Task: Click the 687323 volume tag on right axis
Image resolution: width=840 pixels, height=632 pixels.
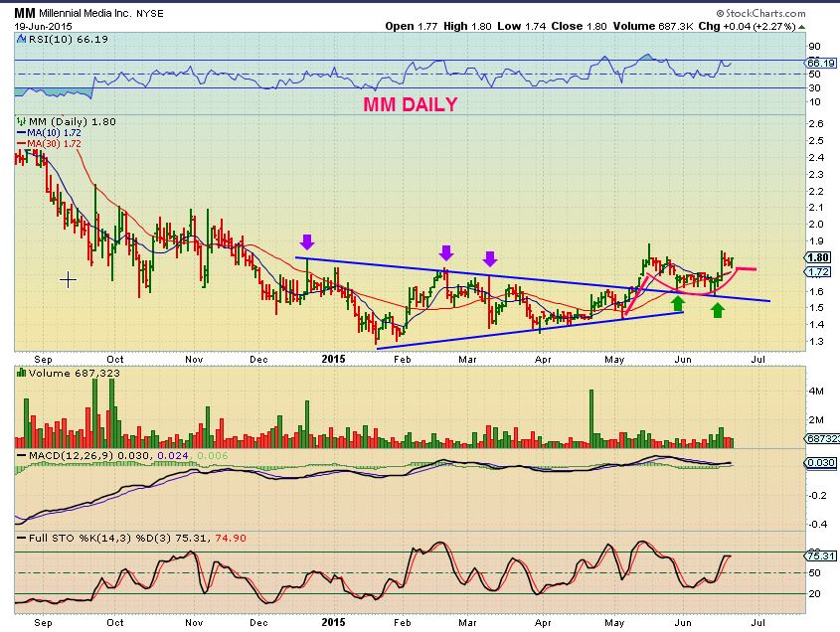Action: (822, 438)
